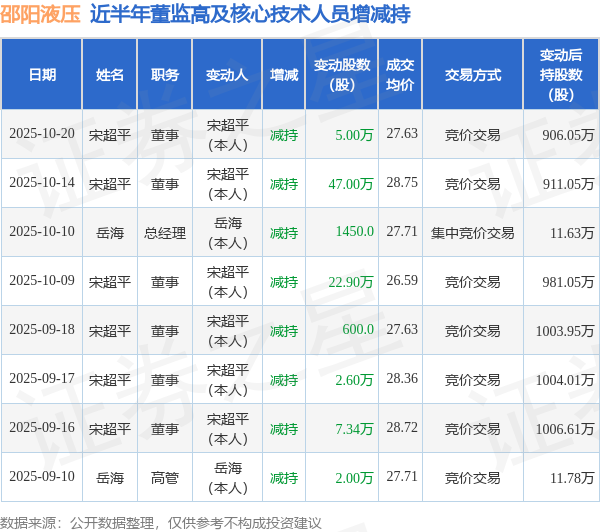The height and width of the screenshot is (532, 600).
Task: Click the 2.00万 share change value
Action: tap(354, 478)
